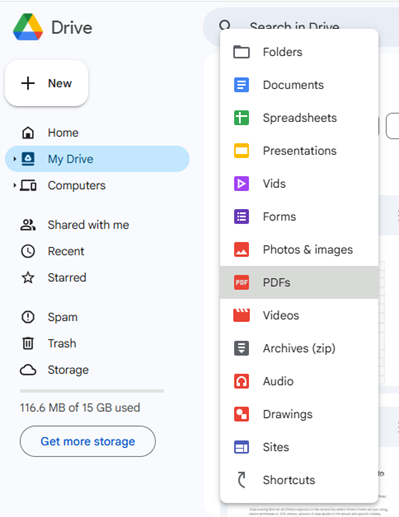Select Forms in the type menu
399x517 pixels.
pyautogui.click(x=299, y=217)
